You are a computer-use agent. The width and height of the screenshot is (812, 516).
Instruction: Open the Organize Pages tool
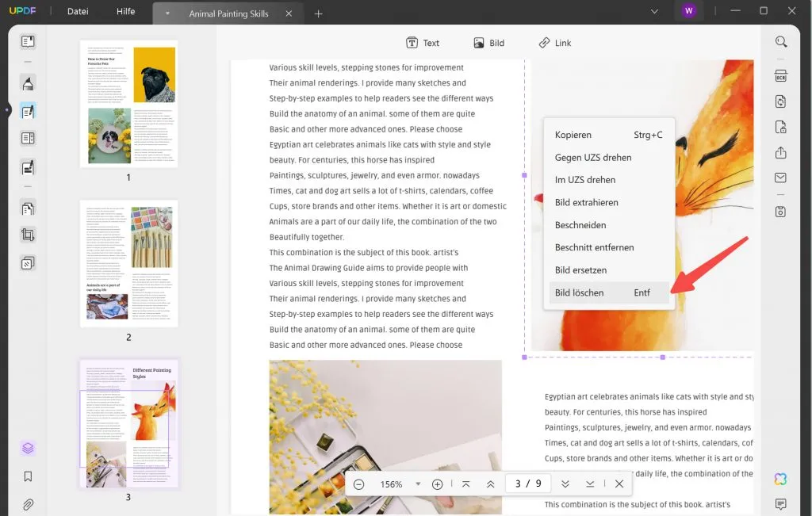click(x=28, y=208)
